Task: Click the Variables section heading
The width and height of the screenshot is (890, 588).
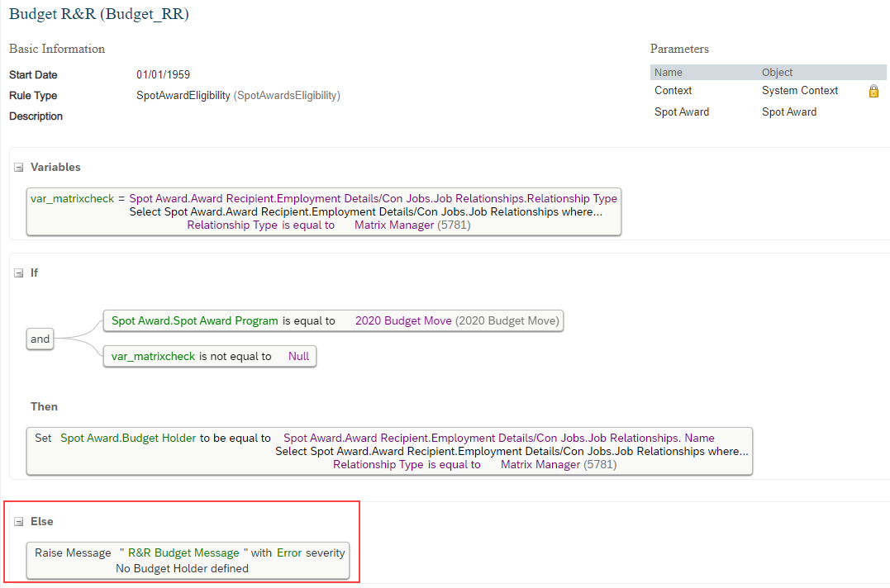Action: pos(55,168)
